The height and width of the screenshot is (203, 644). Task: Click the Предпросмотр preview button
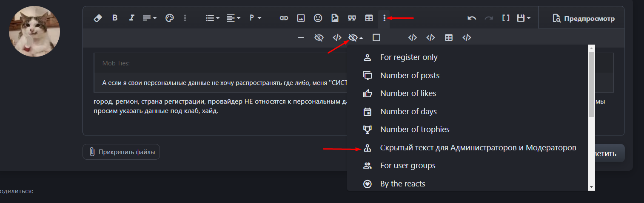584,18
